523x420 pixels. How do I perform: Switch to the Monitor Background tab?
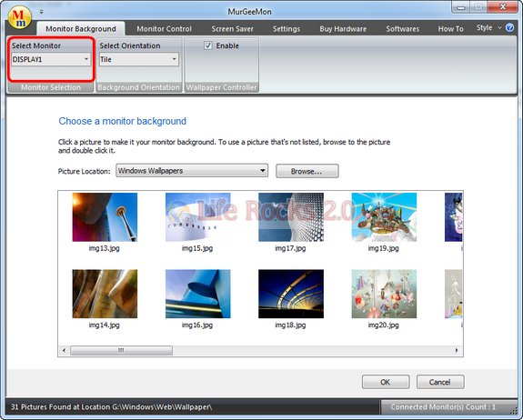pyautogui.click(x=81, y=29)
